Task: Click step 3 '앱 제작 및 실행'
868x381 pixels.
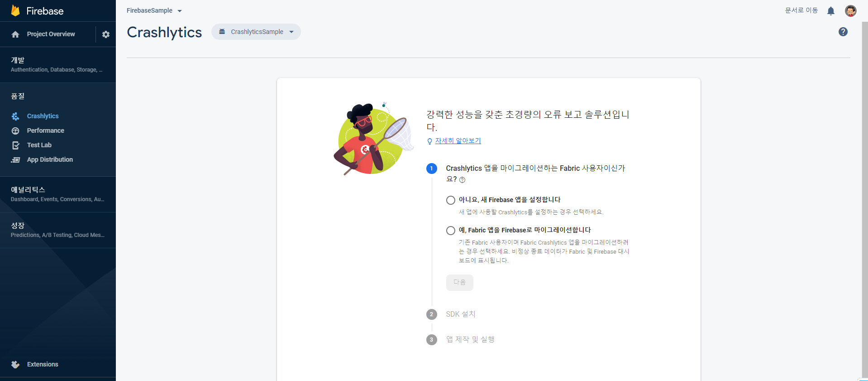Action: (470, 340)
